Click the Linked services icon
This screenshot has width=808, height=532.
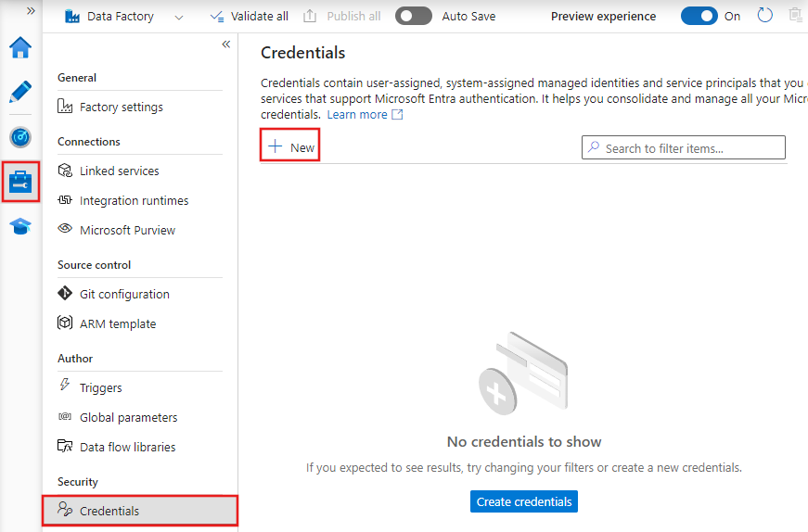click(x=65, y=170)
